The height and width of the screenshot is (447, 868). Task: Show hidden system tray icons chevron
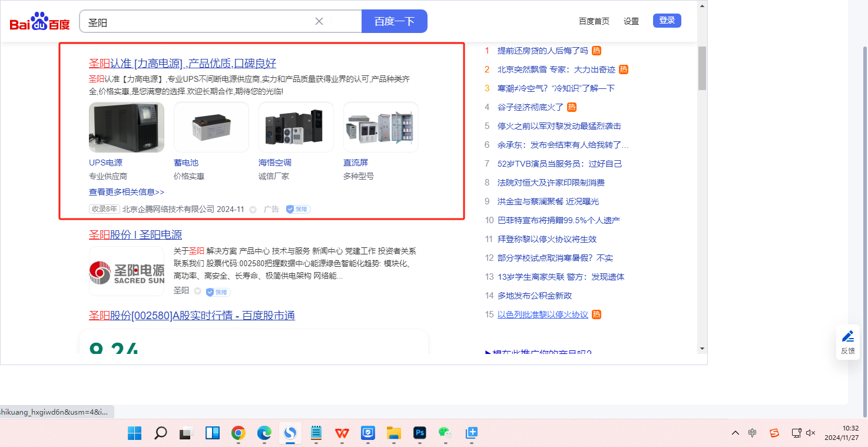point(735,433)
